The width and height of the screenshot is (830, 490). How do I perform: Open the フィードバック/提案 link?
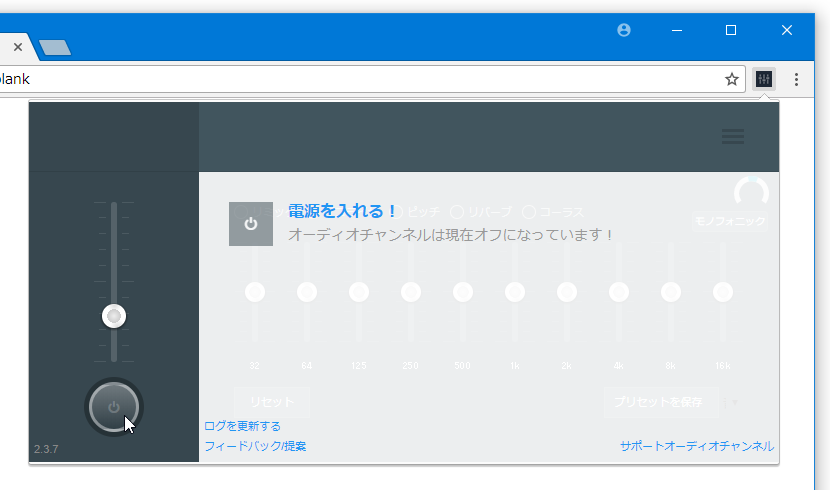(255, 446)
